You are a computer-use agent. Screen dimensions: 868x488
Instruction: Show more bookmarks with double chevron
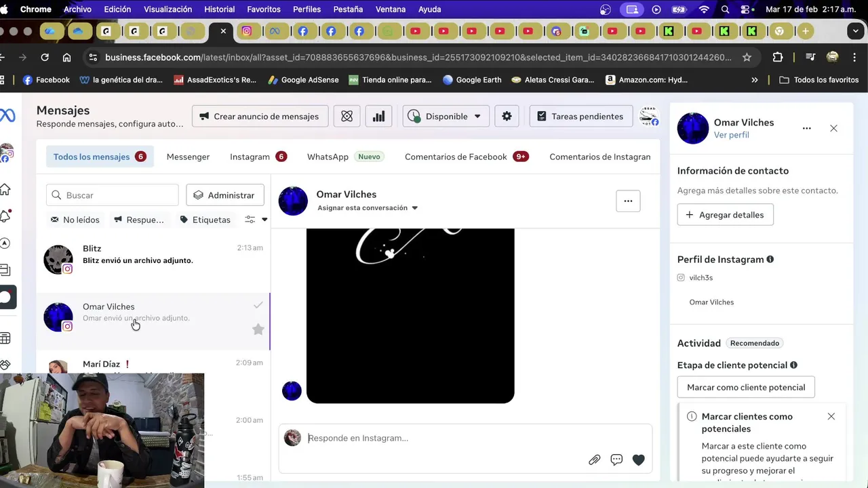point(755,80)
